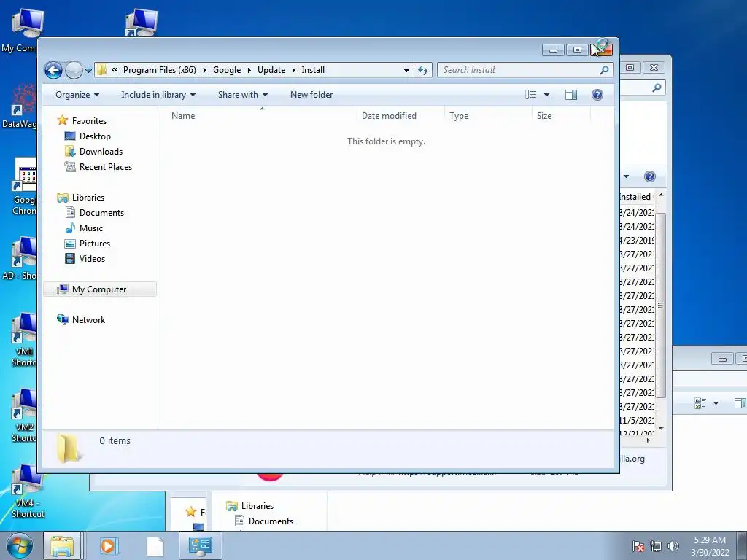Viewport: 747px width, 560px height.
Task: Switch to Control Panel taskbar item
Action: (x=200, y=545)
